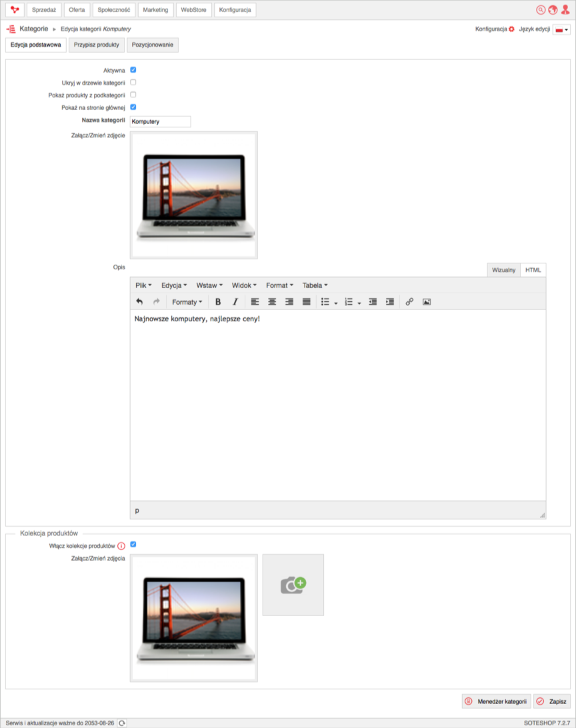Image resolution: width=576 pixels, height=728 pixels.
Task: Switch editor to Wizualny mode
Action: [503, 270]
